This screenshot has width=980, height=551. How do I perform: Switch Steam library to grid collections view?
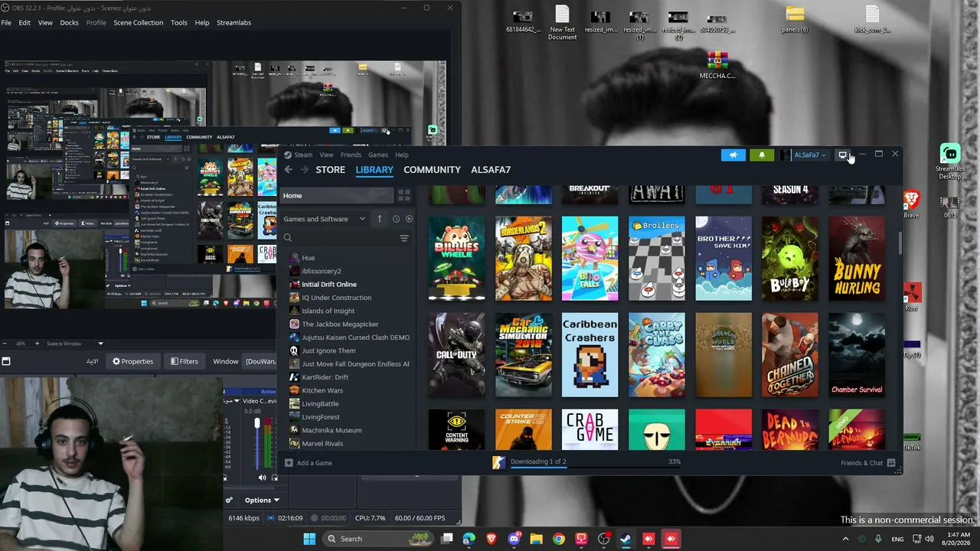pyautogui.click(x=404, y=196)
